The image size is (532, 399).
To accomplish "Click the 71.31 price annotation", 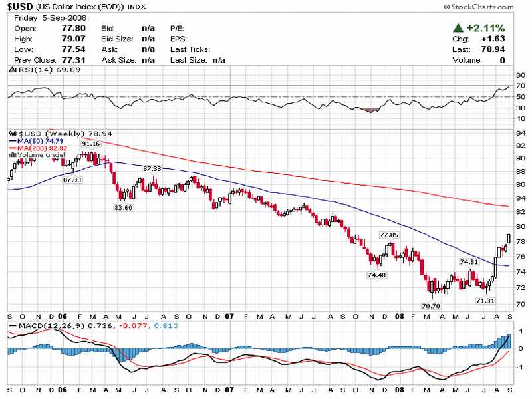I will point(485,301).
